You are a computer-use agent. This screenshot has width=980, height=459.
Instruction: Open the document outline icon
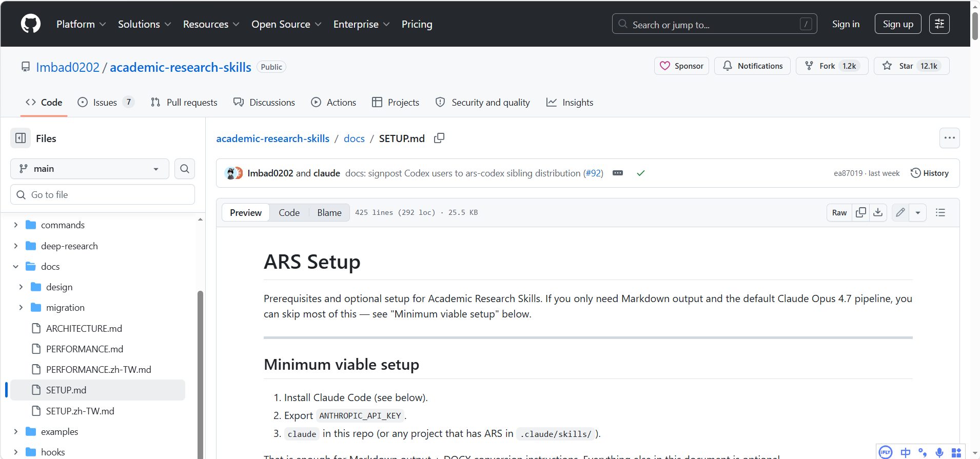tap(940, 212)
